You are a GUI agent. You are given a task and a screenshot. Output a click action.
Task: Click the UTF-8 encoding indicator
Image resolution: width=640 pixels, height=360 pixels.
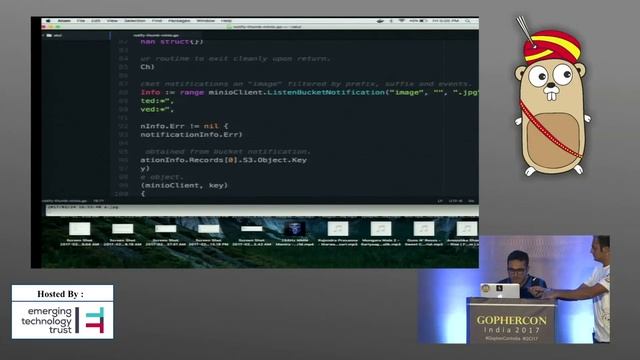[456, 201]
